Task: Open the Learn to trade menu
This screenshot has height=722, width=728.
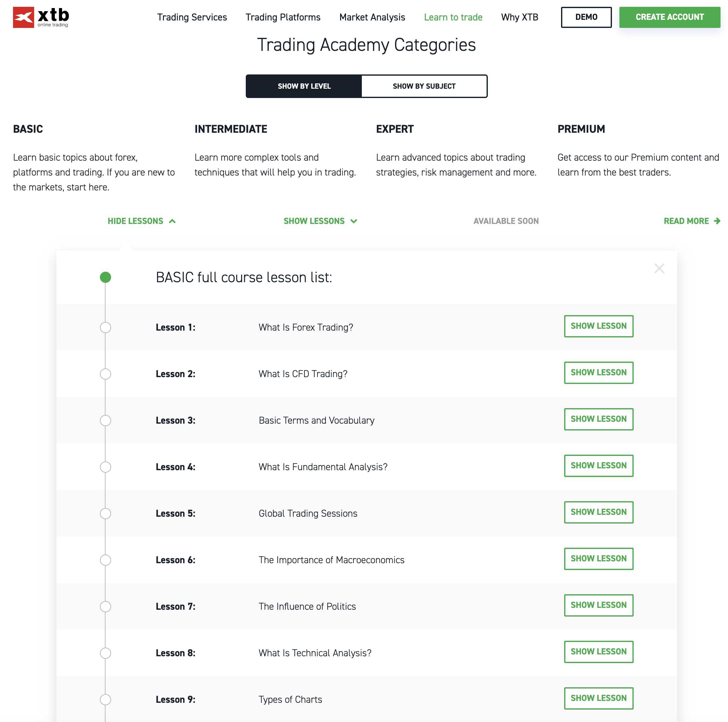Action: pos(453,17)
